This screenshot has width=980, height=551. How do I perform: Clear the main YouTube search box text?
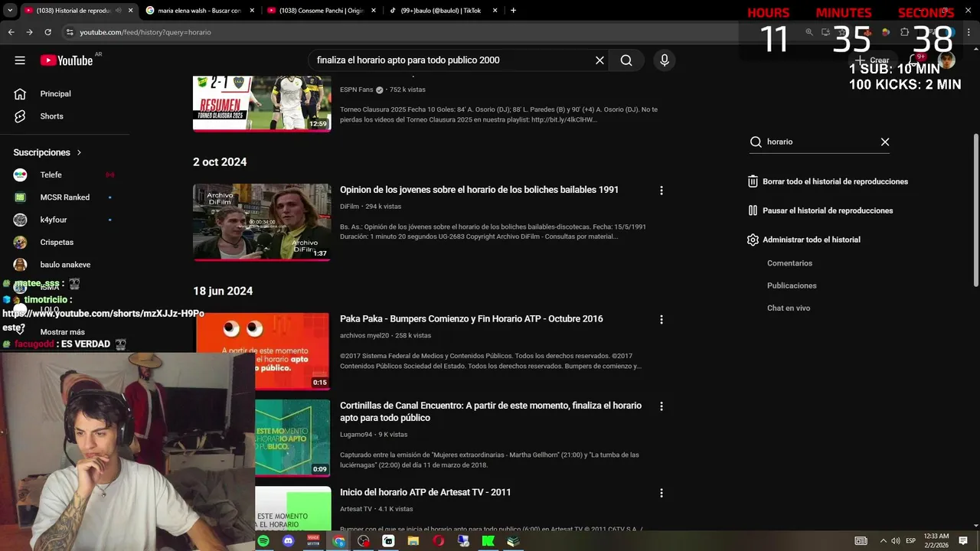click(599, 60)
